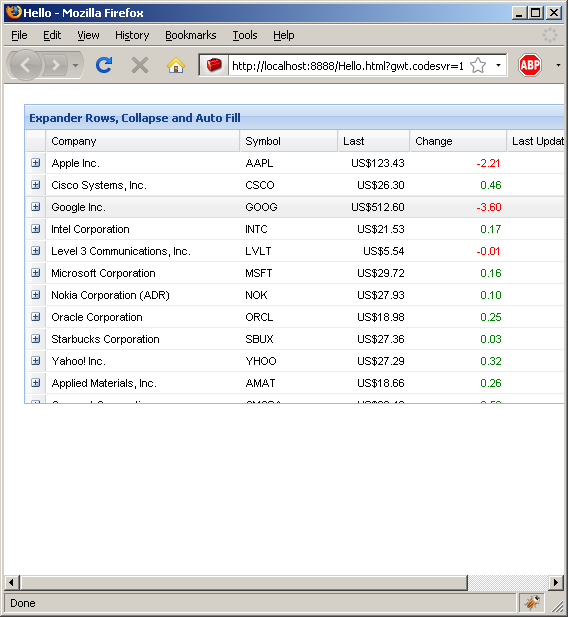The width and height of the screenshot is (568, 617).
Task: Go forward with the Forward arrow button
Action: pos(56,65)
